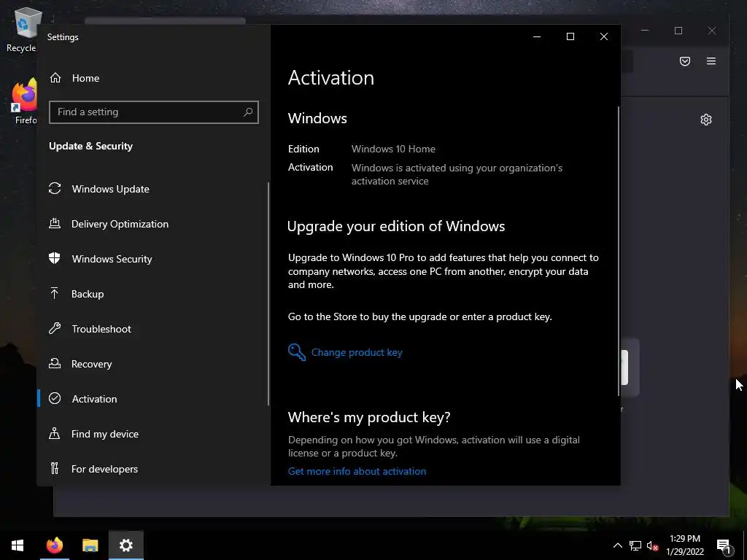Click the Firefox taskbar icon
This screenshot has height=560, width=747.
[x=54, y=545]
